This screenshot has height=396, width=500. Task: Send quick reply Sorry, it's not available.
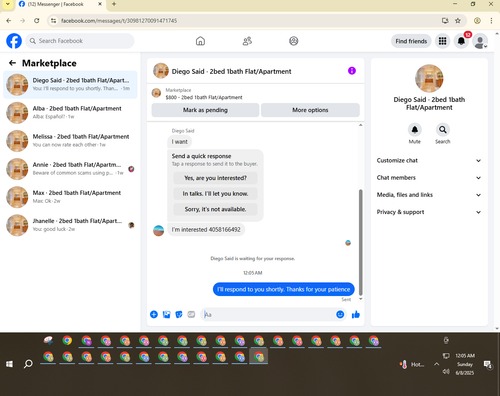pos(215,209)
